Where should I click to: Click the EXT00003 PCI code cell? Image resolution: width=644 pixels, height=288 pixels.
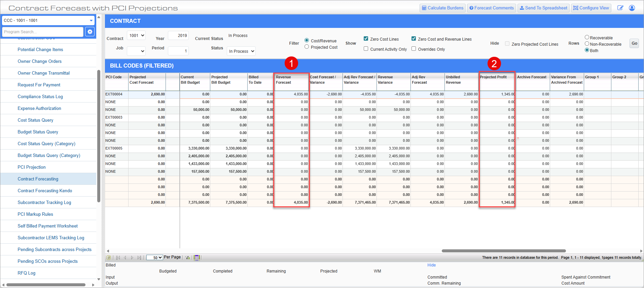click(x=116, y=117)
